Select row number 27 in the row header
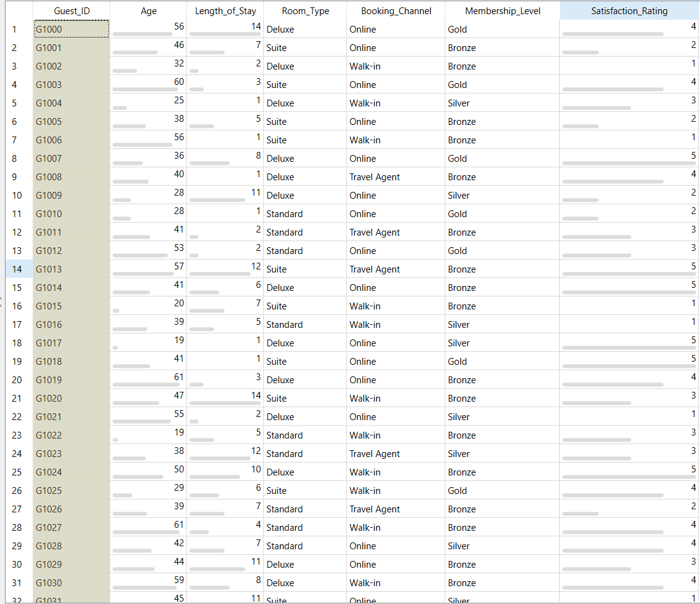Image resolution: width=700 pixels, height=604 pixels. tap(17, 509)
